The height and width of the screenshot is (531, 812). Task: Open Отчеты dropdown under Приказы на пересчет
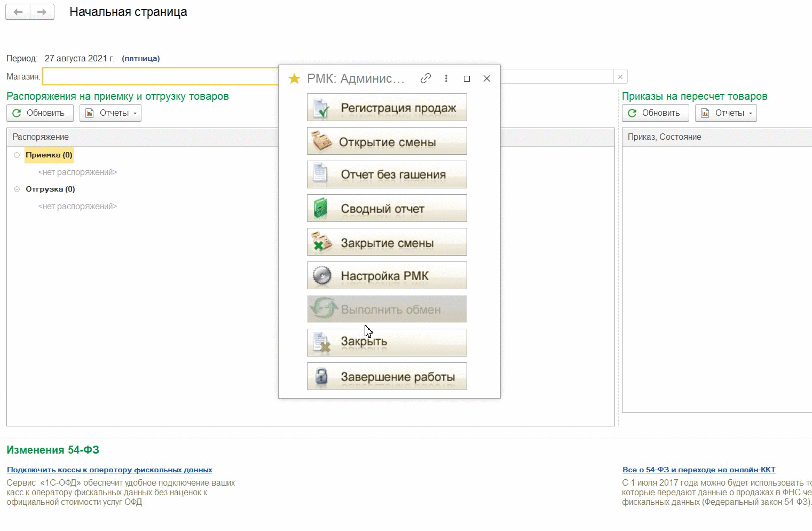(726, 113)
